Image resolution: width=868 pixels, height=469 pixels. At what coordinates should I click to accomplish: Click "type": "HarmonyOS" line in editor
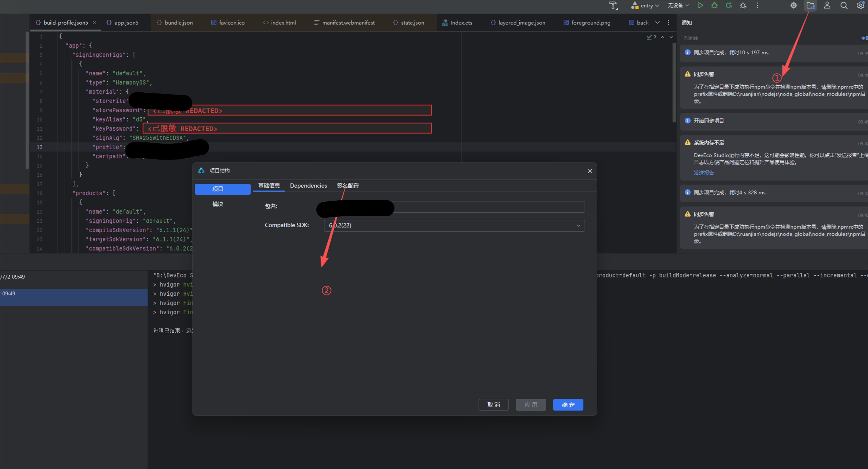click(119, 83)
